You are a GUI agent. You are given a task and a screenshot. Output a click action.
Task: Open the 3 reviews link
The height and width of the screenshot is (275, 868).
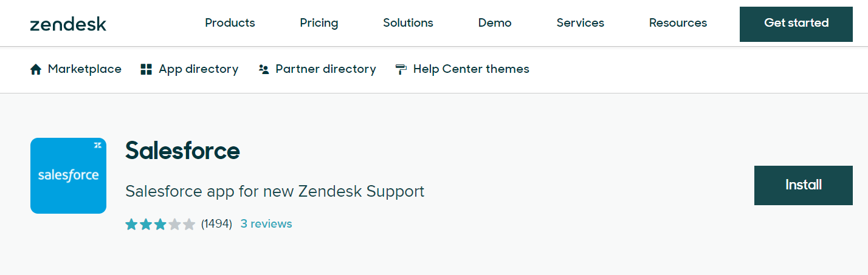pos(266,224)
